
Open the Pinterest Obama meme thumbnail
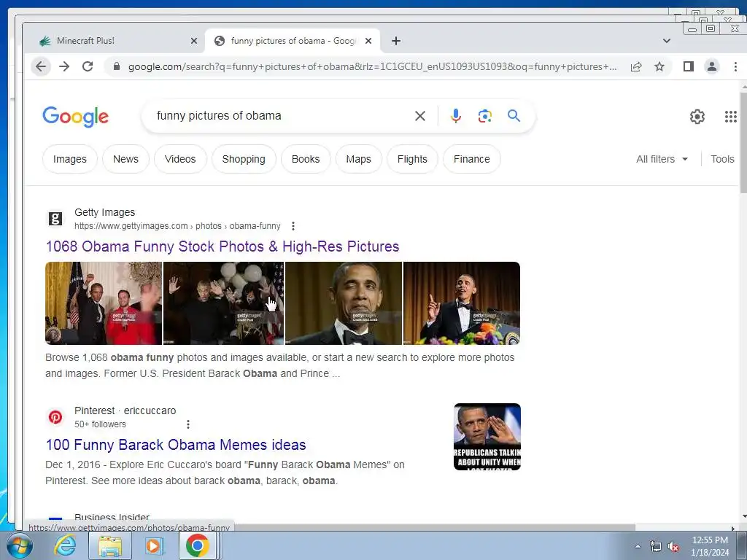click(x=487, y=437)
